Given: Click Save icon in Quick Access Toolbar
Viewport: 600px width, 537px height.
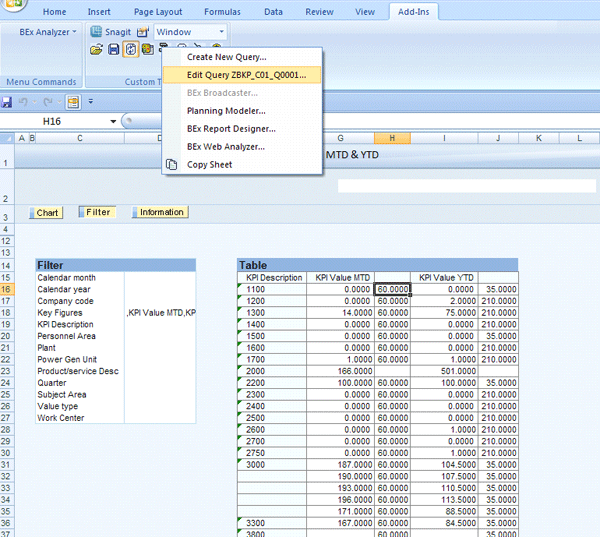Looking at the screenshot, I should (x=7, y=102).
